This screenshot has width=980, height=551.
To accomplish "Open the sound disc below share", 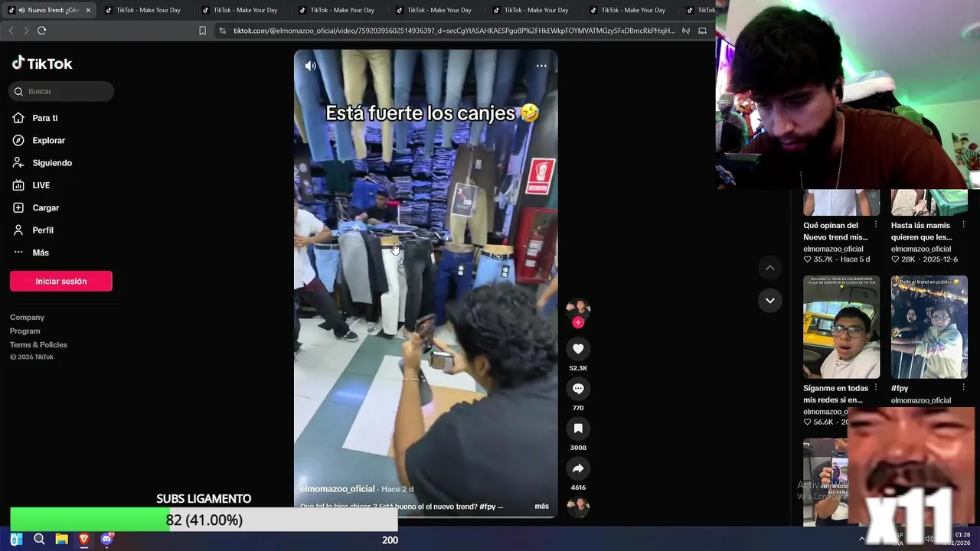I will point(578,507).
